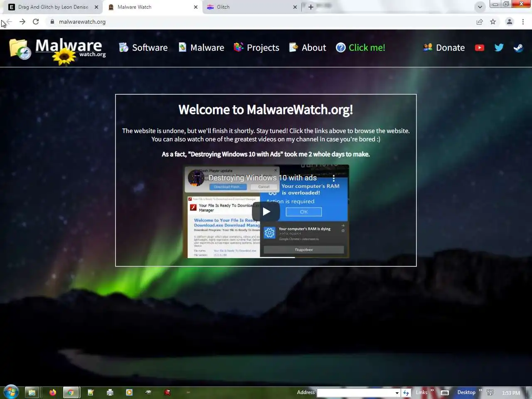Open the Software menu link

coord(143,47)
